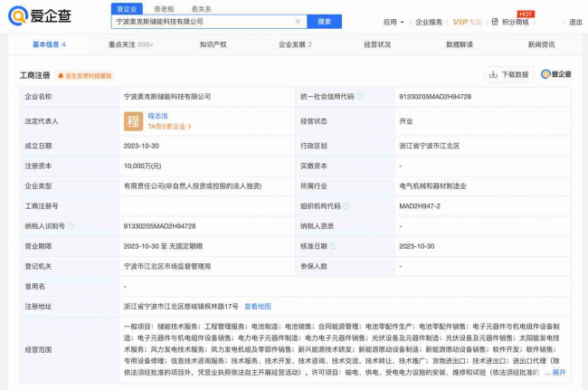Viewport: 588px width, 390px height.
Task: Open the 经营状况 tab
Action: tap(377, 44)
